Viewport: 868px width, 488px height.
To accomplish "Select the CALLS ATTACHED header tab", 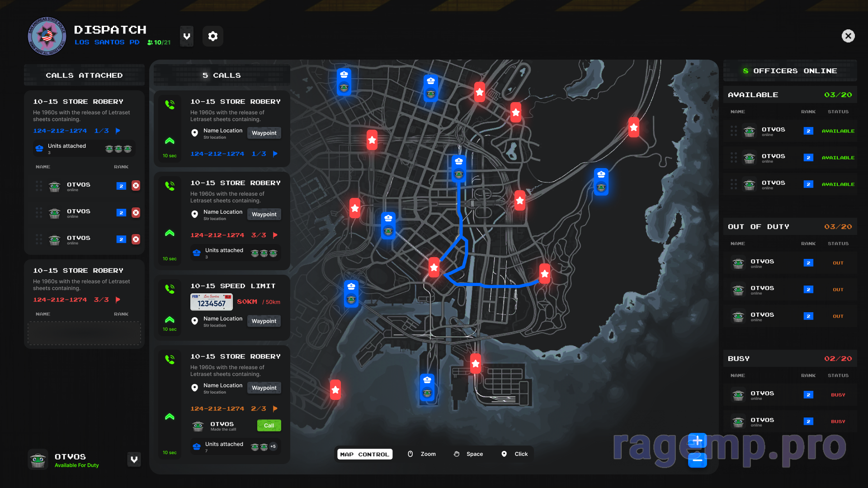I will pyautogui.click(x=84, y=75).
